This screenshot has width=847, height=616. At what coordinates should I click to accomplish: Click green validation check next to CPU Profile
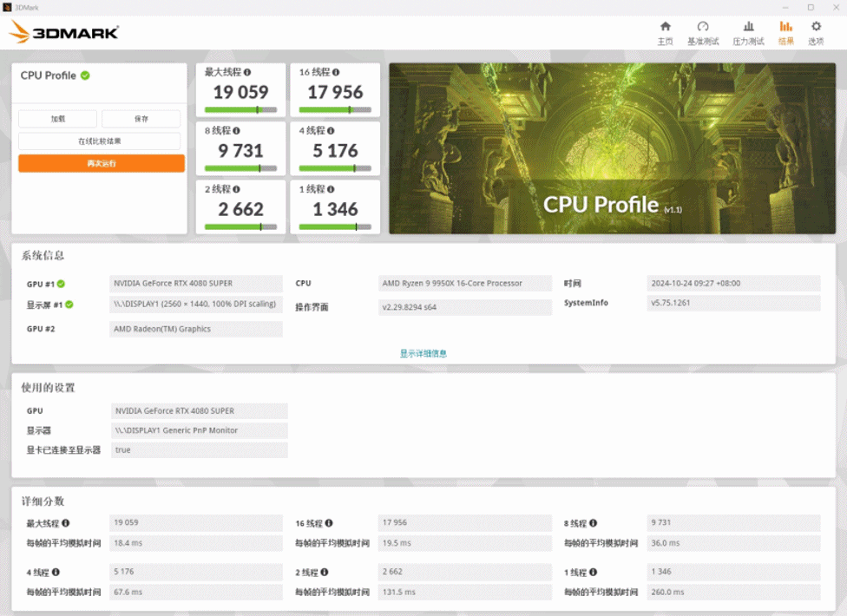[85, 75]
